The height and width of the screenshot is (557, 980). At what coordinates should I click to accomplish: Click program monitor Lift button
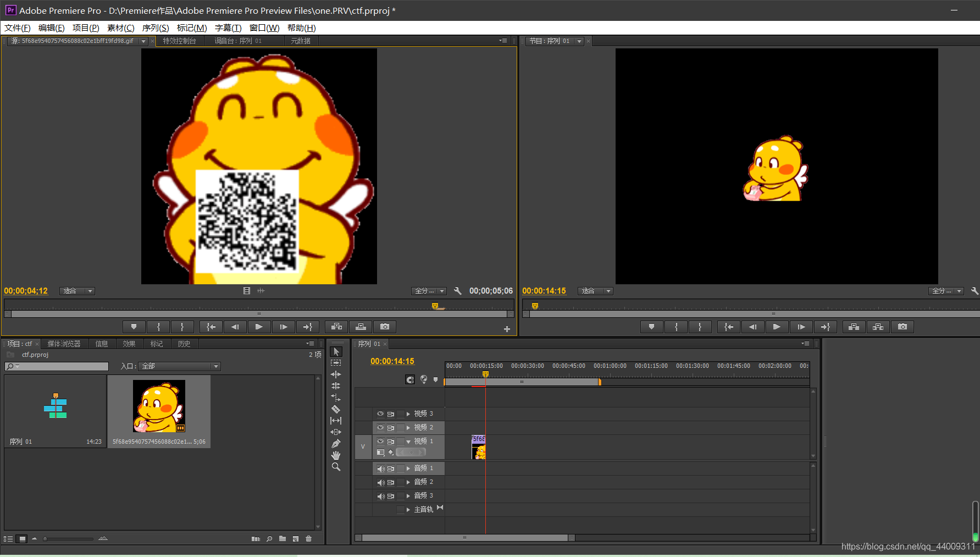[x=854, y=327]
